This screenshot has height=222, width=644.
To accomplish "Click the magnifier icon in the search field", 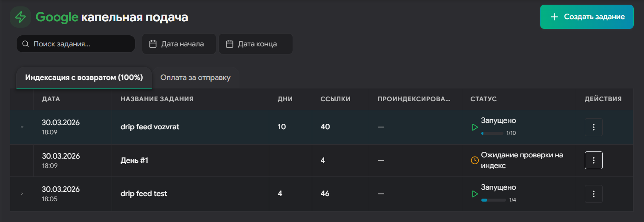I will click(x=26, y=44).
